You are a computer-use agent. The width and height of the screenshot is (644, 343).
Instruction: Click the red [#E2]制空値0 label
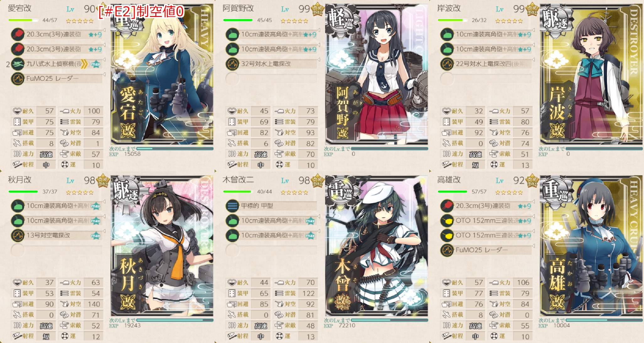point(141,12)
